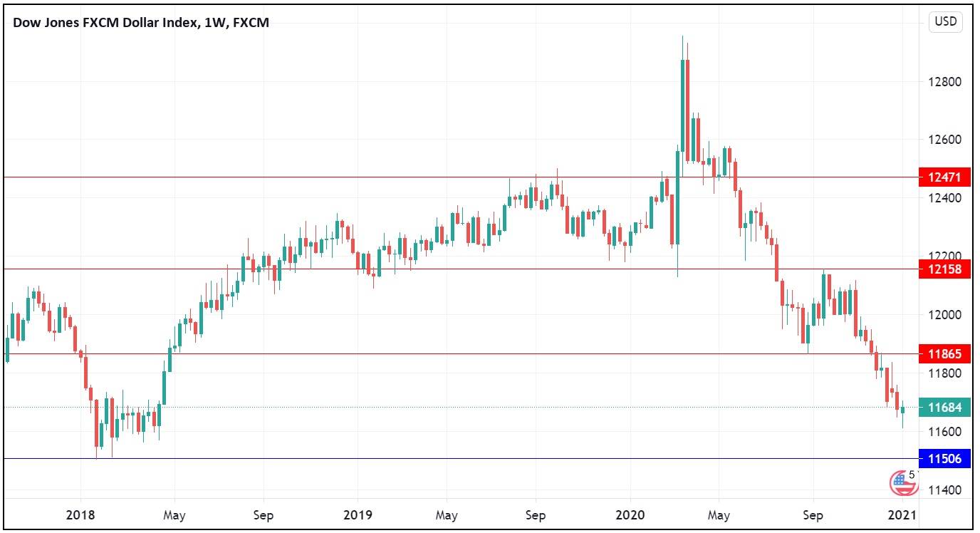The width and height of the screenshot is (980, 533).
Task: Open the USD currency selector
Action: (x=945, y=21)
